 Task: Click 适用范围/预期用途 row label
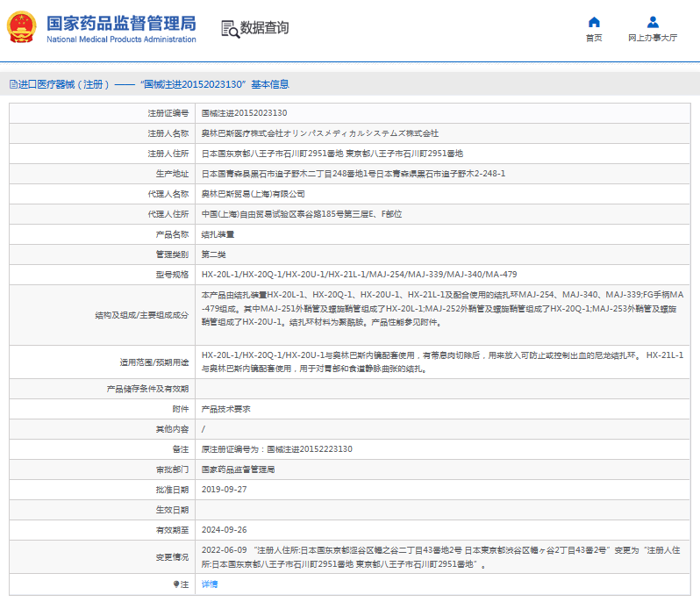(x=154, y=362)
